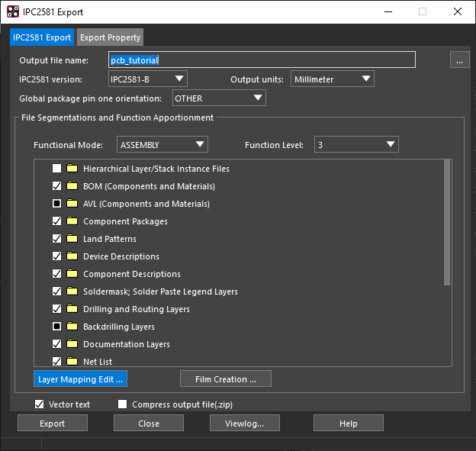Viewport: 476px width, 451px height.
Task: Select the Device Descriptions row label
Action: [x=121, y=256]
